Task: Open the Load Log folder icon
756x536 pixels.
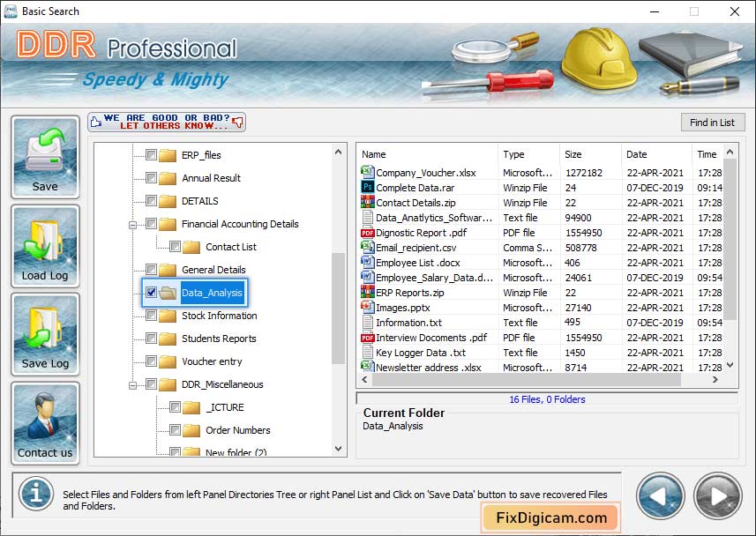Action: coord(45,246)
